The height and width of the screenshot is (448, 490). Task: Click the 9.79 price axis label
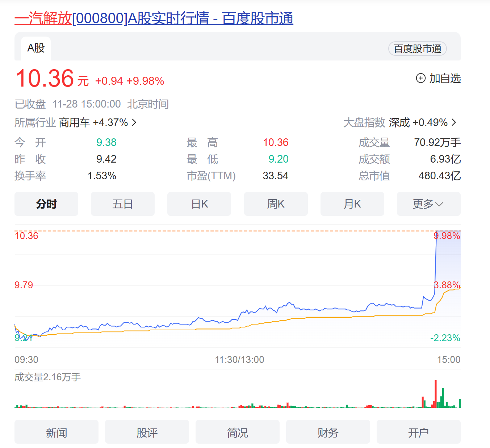(24, 285)
